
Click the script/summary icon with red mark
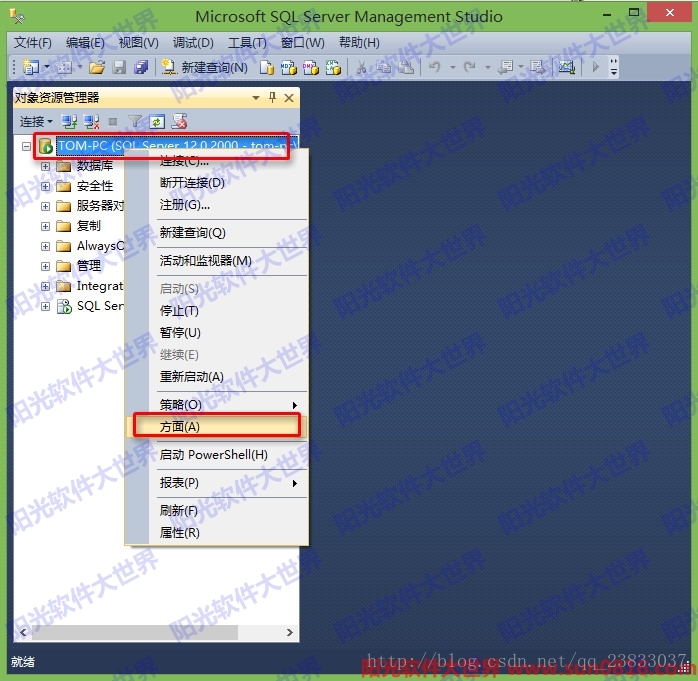click(179, 121)
